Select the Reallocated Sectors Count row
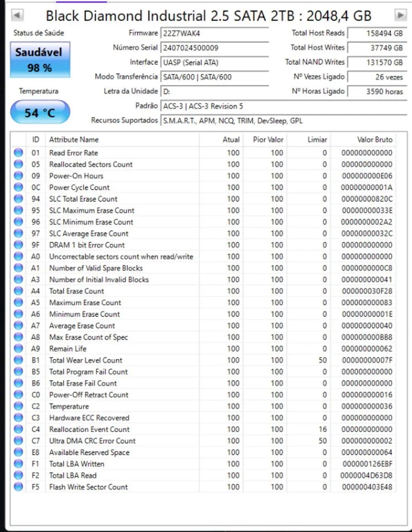The height and width of the screenshot is (532, 412). 203,164
